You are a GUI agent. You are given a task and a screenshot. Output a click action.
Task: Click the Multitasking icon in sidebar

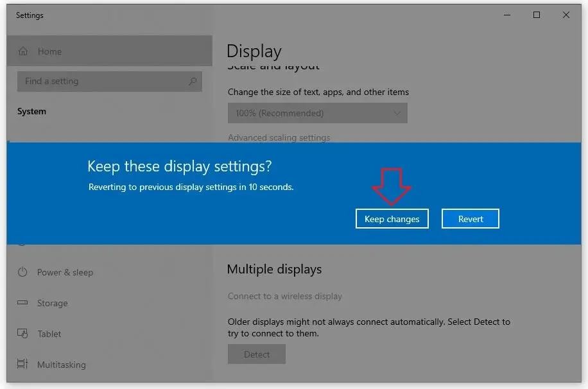23,365
